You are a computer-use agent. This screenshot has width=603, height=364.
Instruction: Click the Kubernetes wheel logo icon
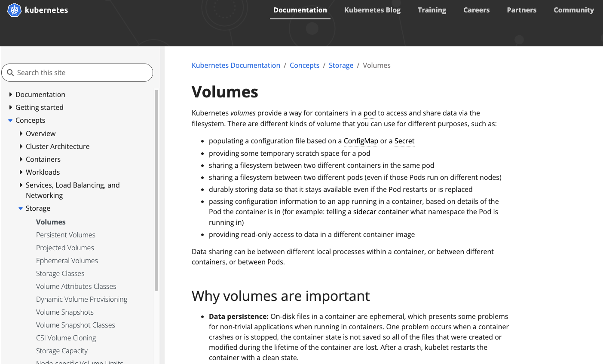[14, 10]
